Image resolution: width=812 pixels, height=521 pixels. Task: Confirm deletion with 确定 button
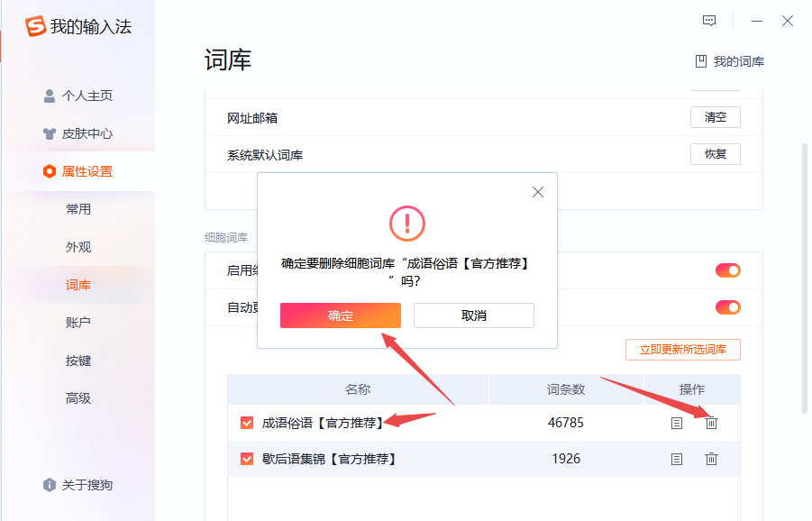(x=341, y=315)
